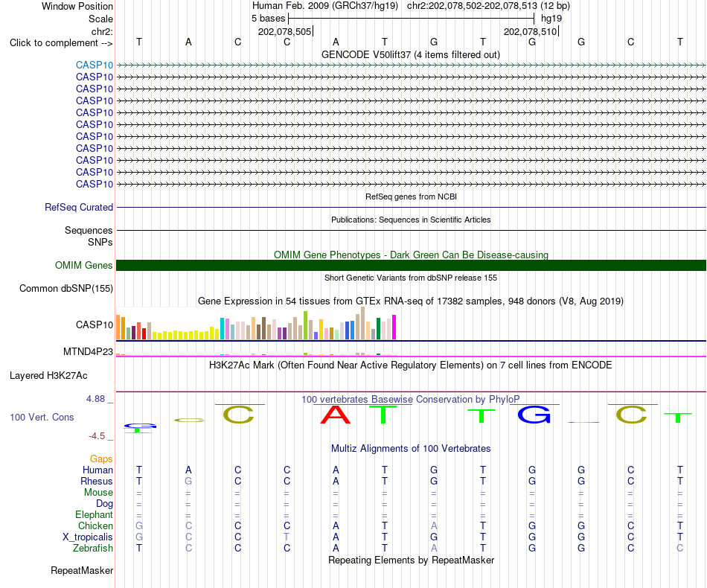Screen dimensions: 707x588
Task: Open the GTEx Gene Expression in 54 tissues title
Action: [x=411, y=301]
